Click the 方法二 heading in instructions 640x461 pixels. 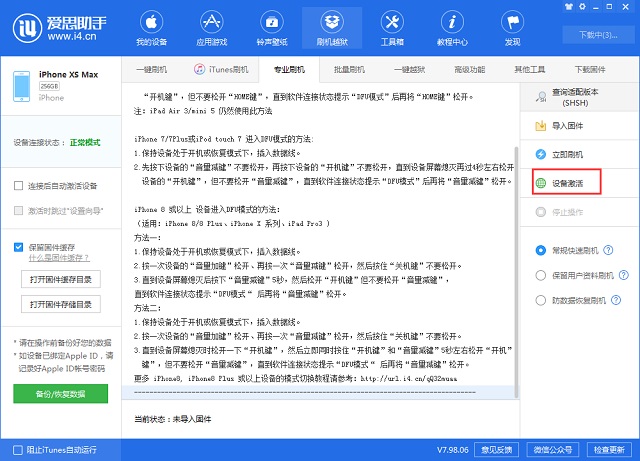click(147, 308)
